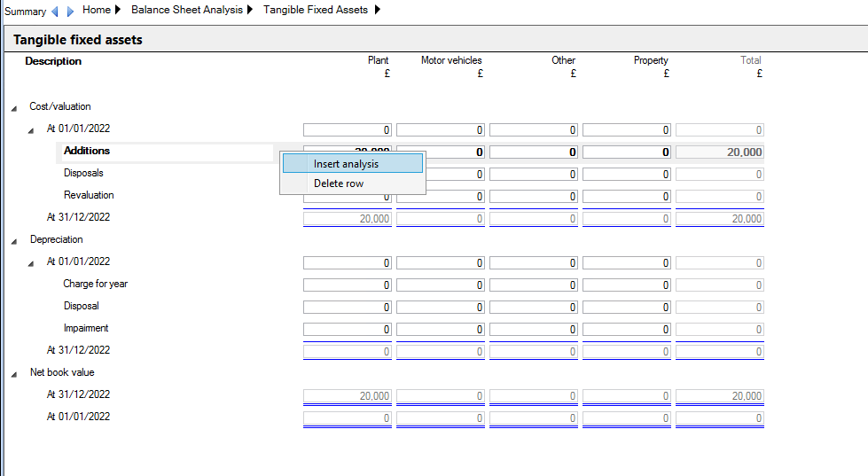The width and height of the screenshot is (868, 476).
Task: Collapse At 01/01/2022 under Depreciation
Action: point(31,263)
